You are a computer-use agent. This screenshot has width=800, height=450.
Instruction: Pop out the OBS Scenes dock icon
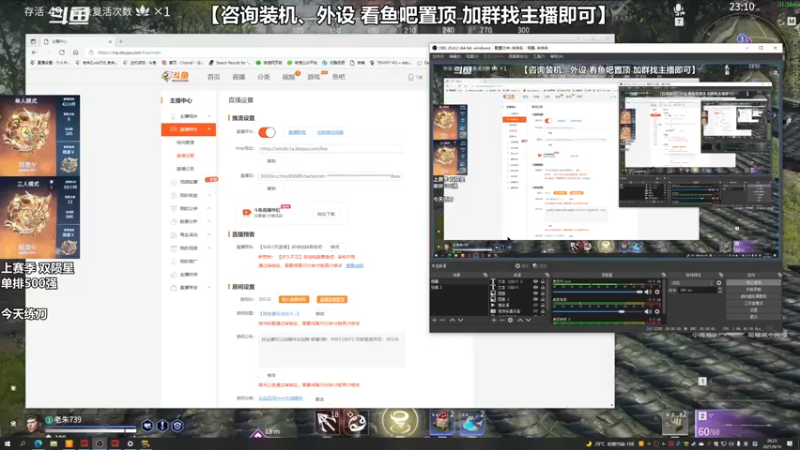point(485,275)
